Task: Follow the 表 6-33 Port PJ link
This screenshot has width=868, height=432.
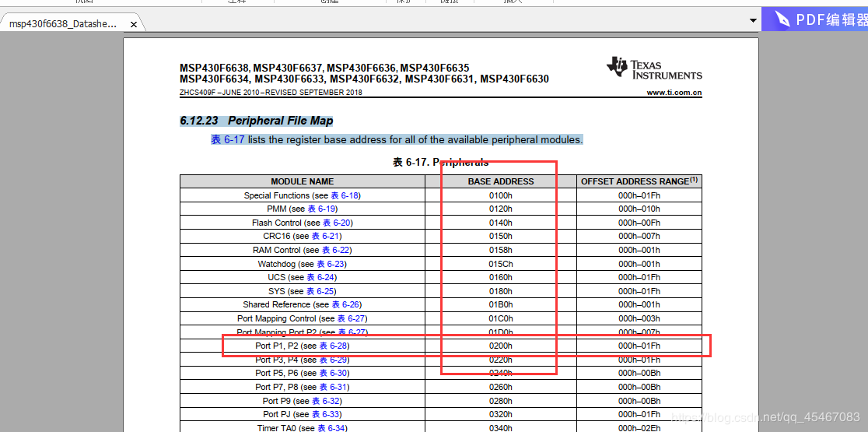Action: click(x=325, y=414)
